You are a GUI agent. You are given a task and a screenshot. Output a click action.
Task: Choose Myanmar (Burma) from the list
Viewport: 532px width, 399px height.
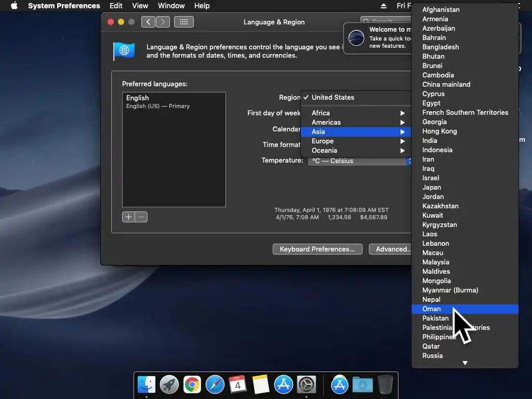[465, 290]
